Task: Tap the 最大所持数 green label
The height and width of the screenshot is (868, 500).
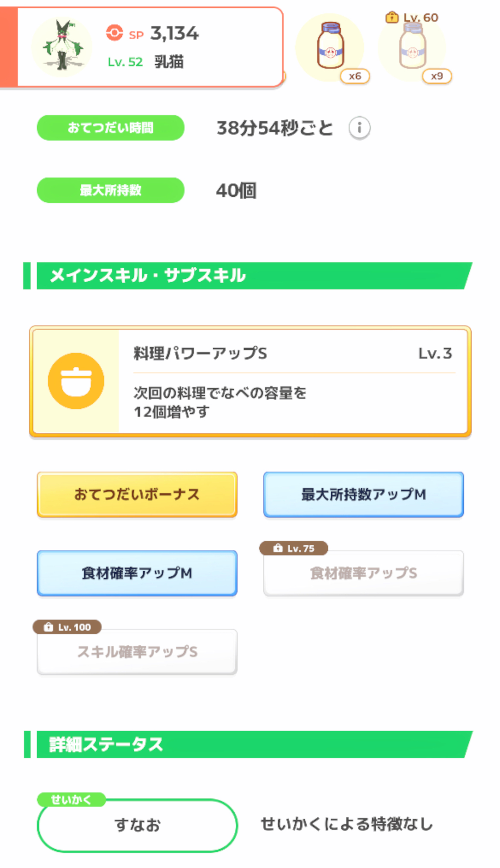Action: 110,190
